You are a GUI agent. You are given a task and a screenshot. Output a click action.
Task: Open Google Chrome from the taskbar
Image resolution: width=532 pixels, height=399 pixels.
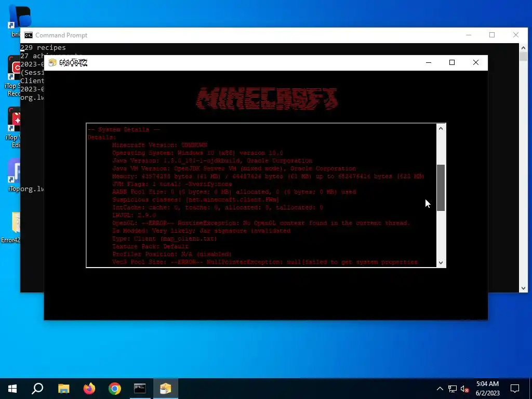point(115,389)
